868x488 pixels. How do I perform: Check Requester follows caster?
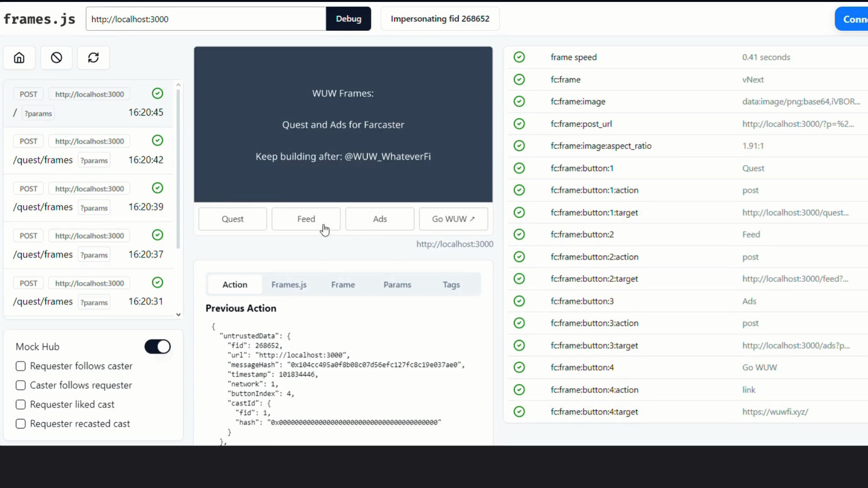tap(21, 366)
